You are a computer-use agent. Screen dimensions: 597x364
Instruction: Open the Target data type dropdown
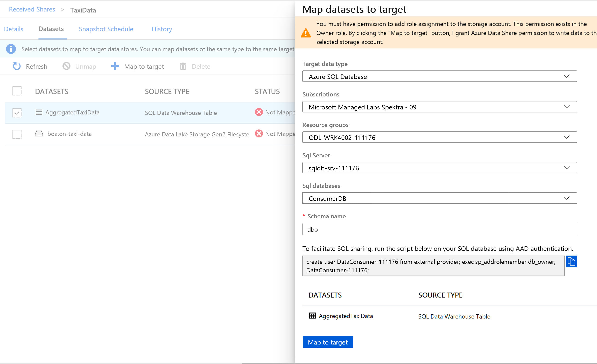[567, 76]
